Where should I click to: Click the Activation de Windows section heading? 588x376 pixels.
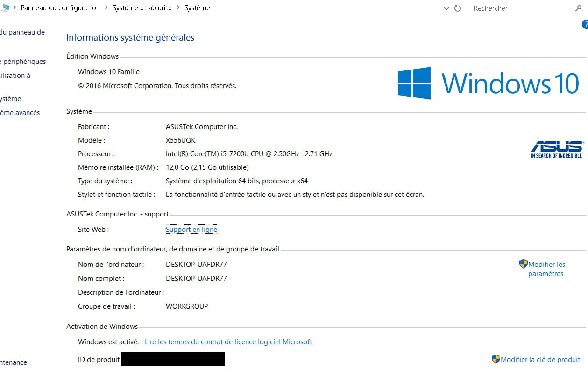[102, 327]
